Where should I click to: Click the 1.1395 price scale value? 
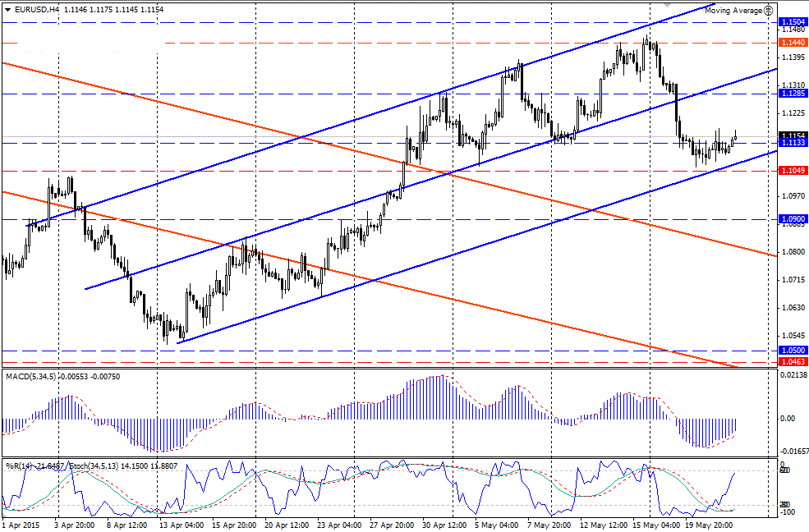click(793, 57)
